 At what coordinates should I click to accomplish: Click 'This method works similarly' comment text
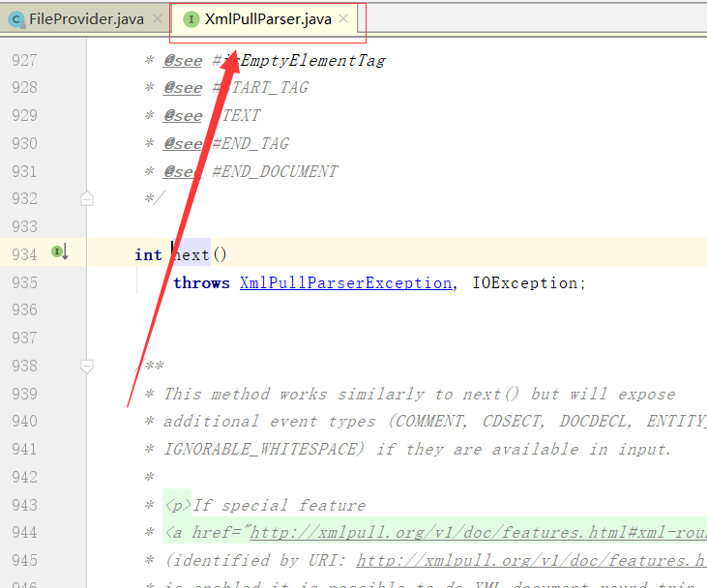pyautogui.click(x=294, y=395)
